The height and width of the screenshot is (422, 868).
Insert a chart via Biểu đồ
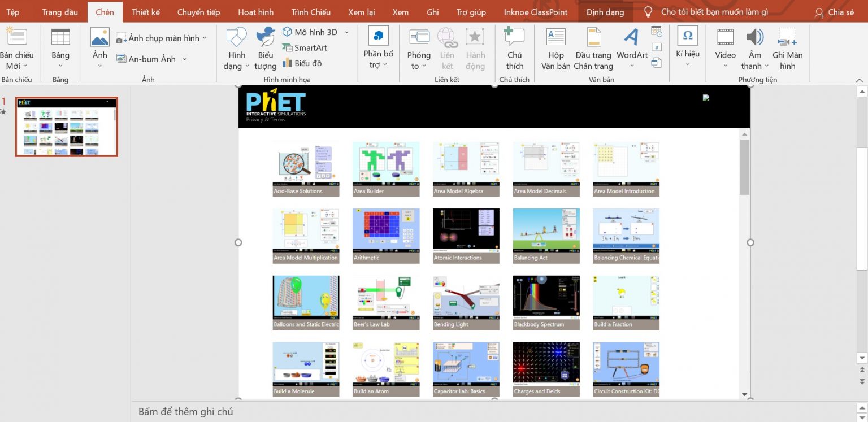(302, 63)
